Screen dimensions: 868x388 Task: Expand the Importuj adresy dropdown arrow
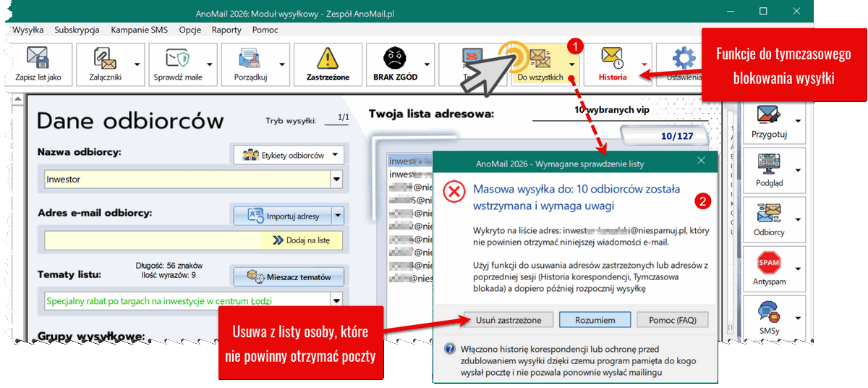(x=338, y=216)
